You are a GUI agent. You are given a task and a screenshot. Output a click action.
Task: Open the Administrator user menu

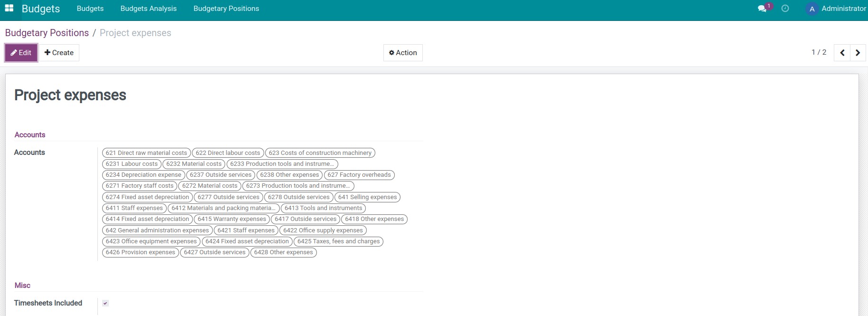[x=843, y=9]
